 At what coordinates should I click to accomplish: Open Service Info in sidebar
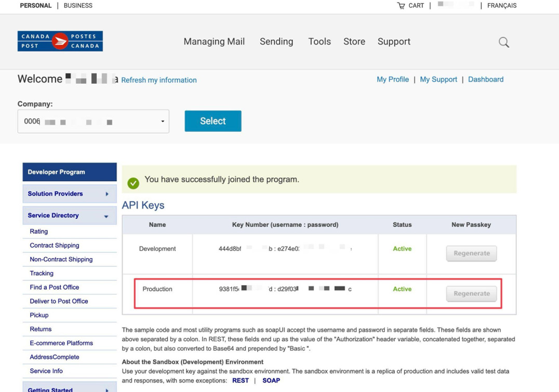(x=46, y=371)
